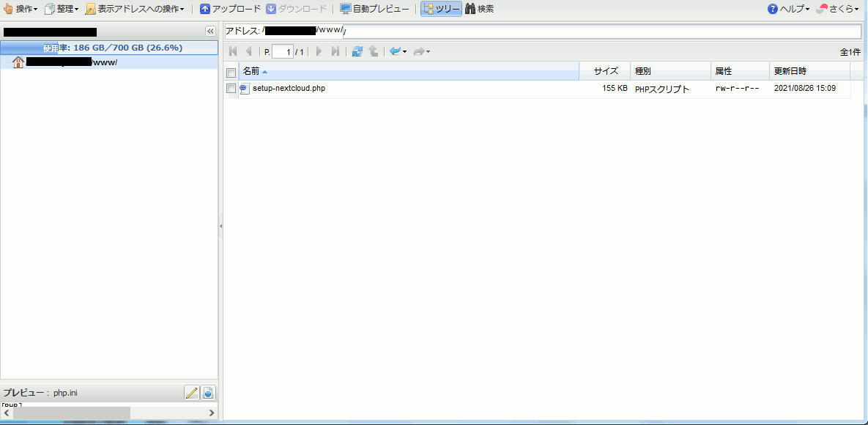The height and width of the screenshot is (425, 868).
Task: Open the 検索 search tool
Action: [x=479, y=9]
